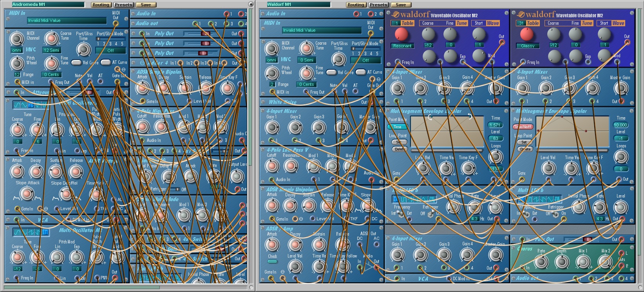Click Loop Point Delete button on right envelope
The height and width of the screenshot is (292, 644).
tap(525, 149)
